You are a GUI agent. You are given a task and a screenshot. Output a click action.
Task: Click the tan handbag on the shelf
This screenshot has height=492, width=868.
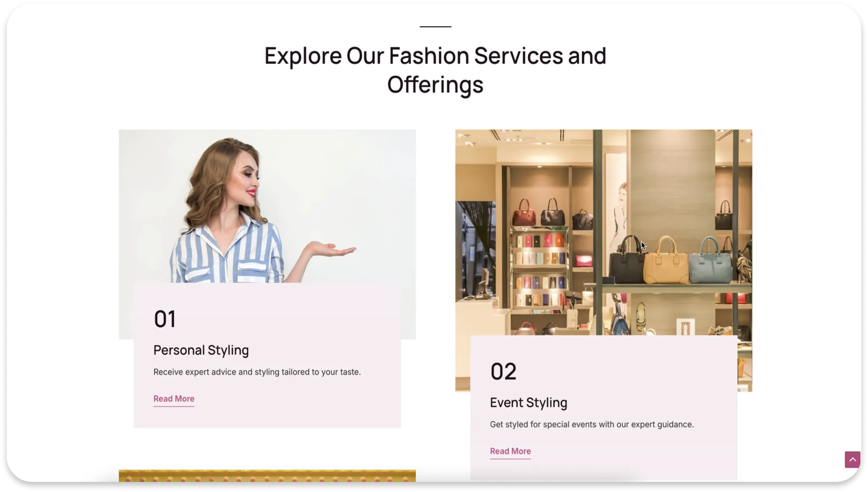(x=666, y=262)
